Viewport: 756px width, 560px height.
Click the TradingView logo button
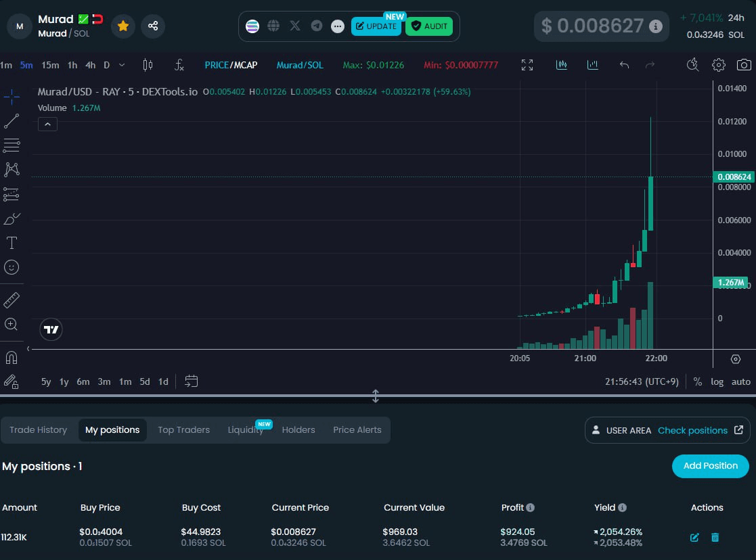[x=51, y=329]
